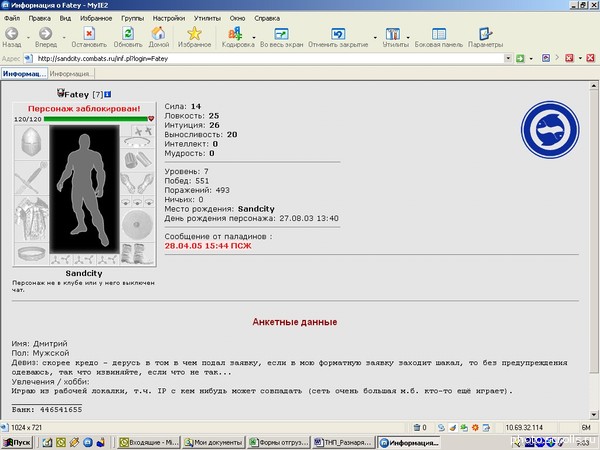The height and width of the screenshot is (450, 600).
Task: Click green Go arrow beside address bar
Action: [x=520, y=58]
